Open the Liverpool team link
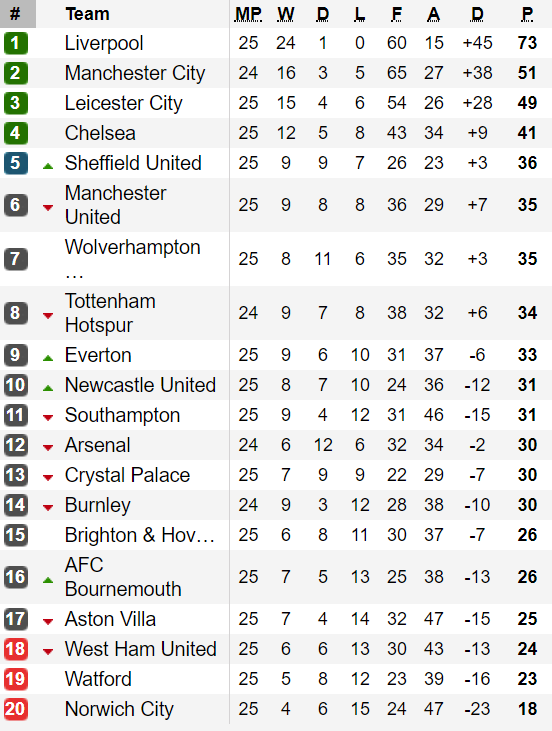 point(104,43)
